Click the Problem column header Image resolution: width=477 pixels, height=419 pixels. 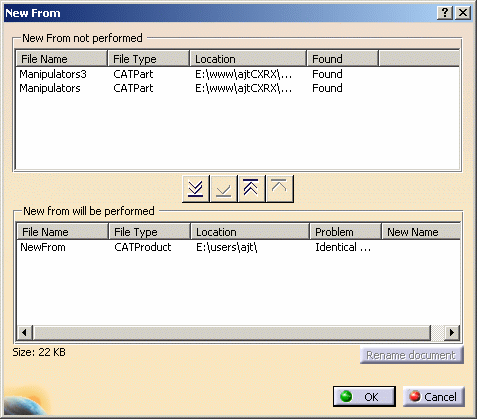345,232
